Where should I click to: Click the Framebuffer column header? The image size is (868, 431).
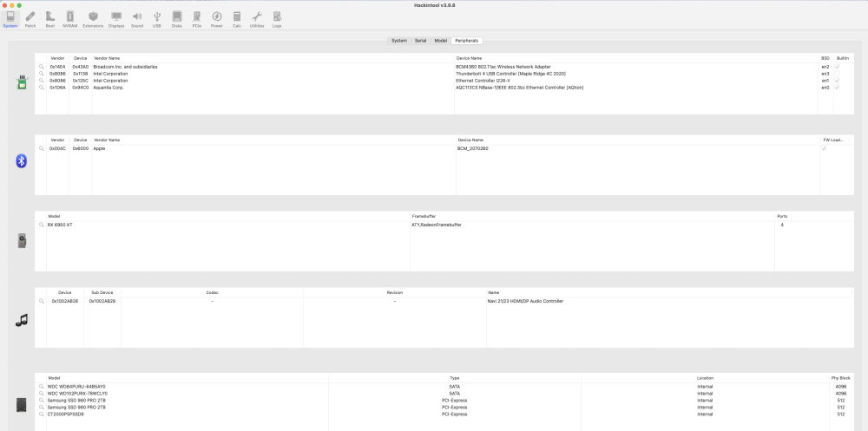point(592,216)
